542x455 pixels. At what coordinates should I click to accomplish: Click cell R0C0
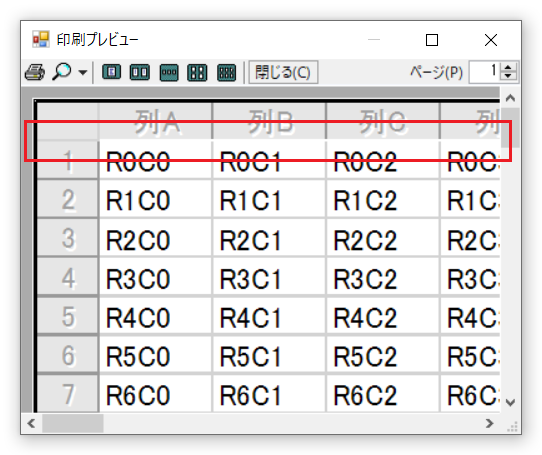coord(156,161)
